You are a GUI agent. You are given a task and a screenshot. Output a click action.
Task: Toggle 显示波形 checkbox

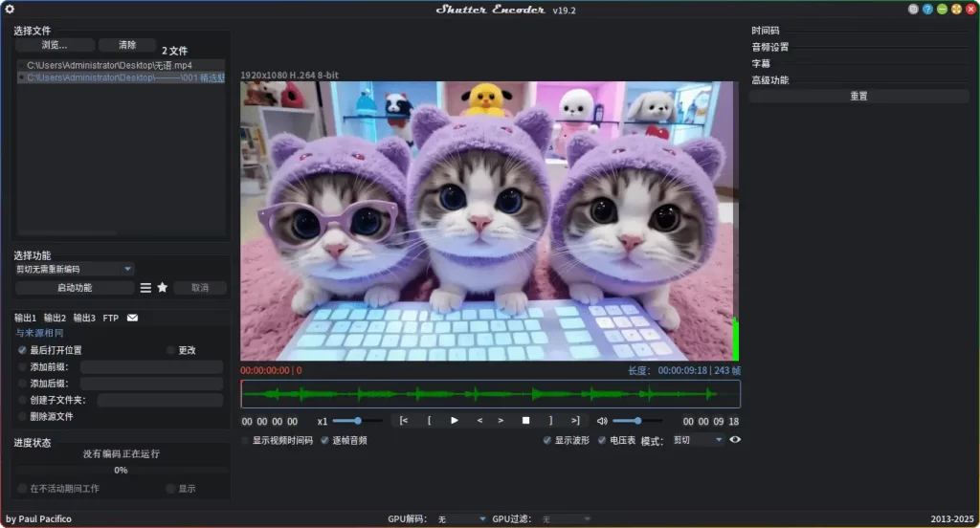tap(546, 441)
